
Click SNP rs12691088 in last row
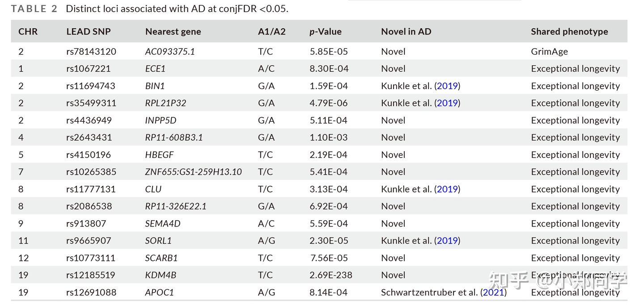pos(91,292)
